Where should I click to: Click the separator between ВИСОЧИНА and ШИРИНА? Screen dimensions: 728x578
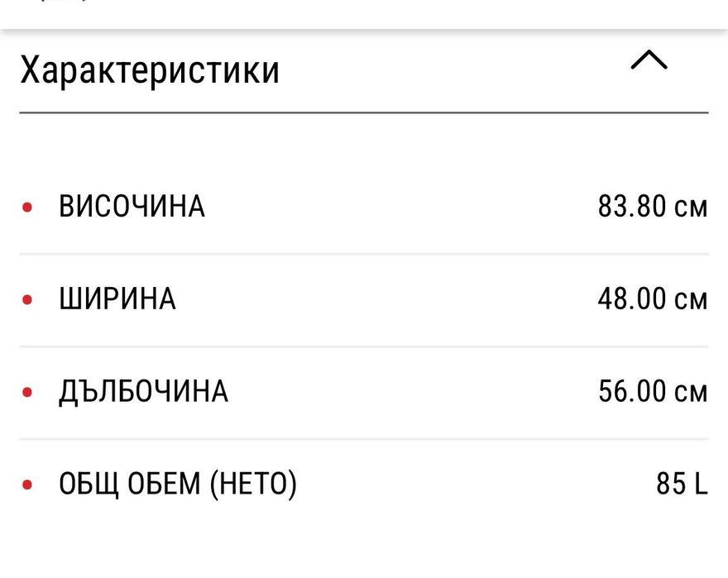click(364, 254)
